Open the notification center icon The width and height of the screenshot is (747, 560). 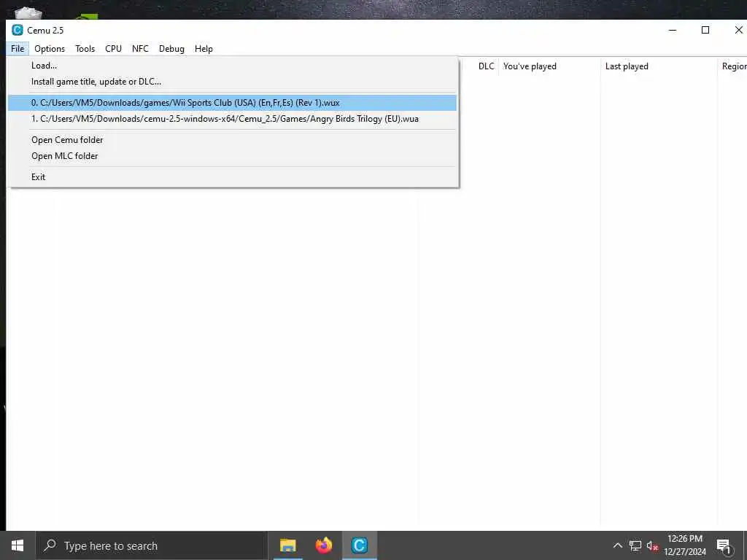(x=724, y=545)
